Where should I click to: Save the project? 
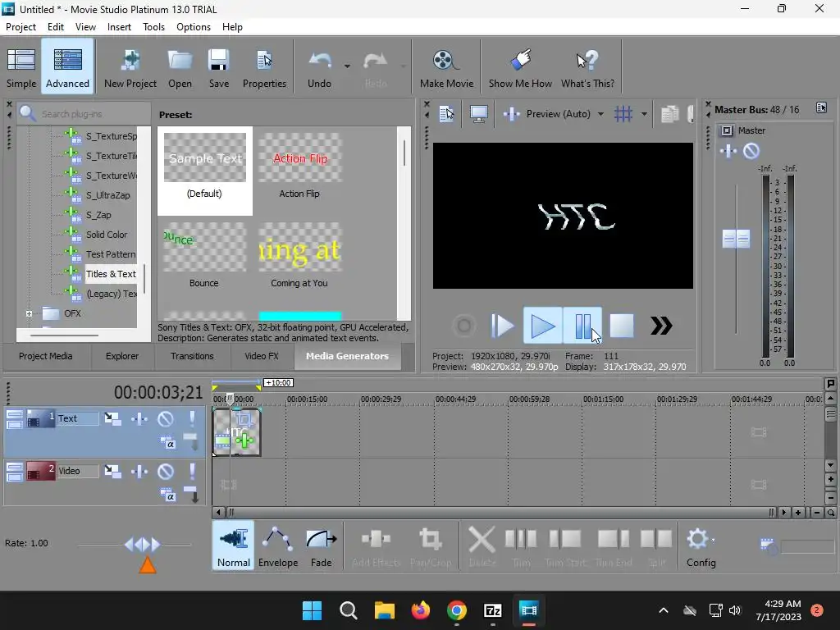pos(218,67)
